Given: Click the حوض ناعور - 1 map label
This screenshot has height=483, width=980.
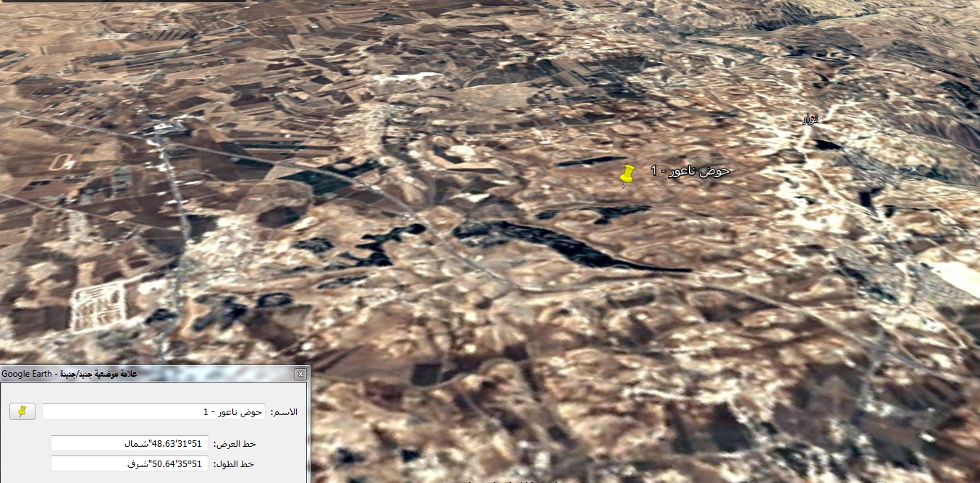Looking at the screenshot, I should 690,171.
